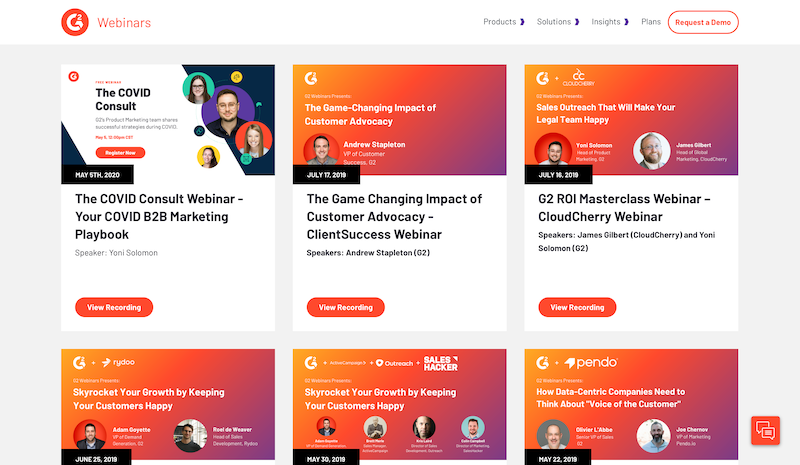View Recording for CloudCherry webinar
The width and height of the screenshot is (800, 465).
click(x=577, y=307)
